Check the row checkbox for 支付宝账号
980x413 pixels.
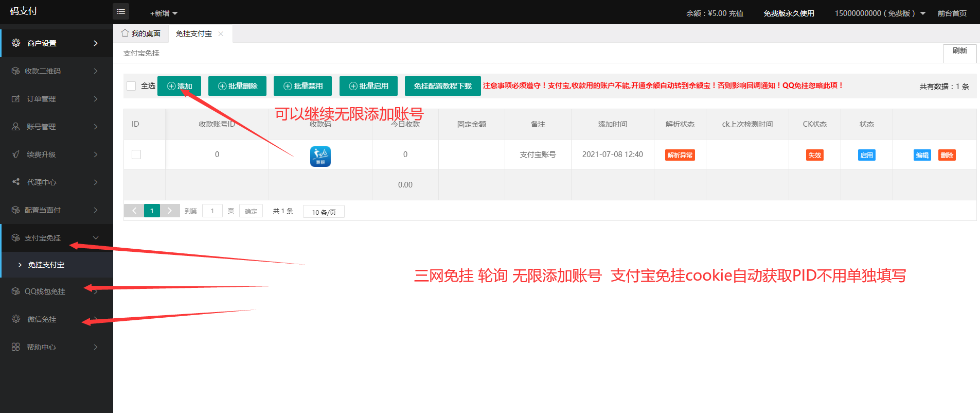[136, 154]
